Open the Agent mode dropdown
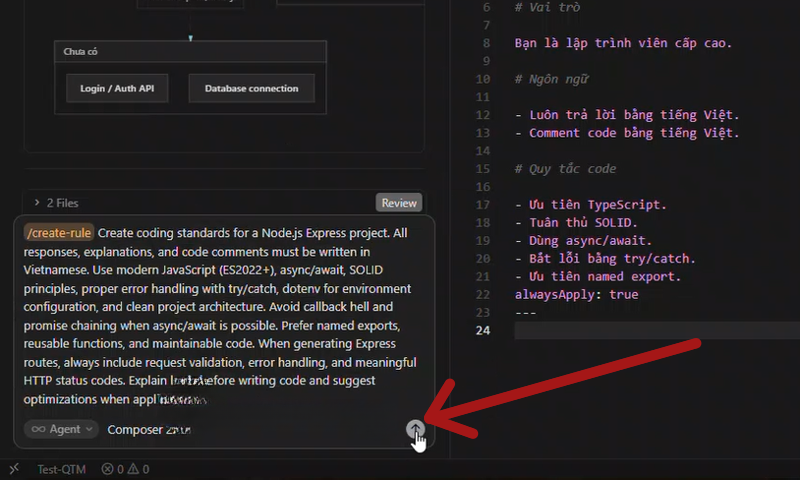The width and height of the screenshot is (800, 480). pos(61,430)
